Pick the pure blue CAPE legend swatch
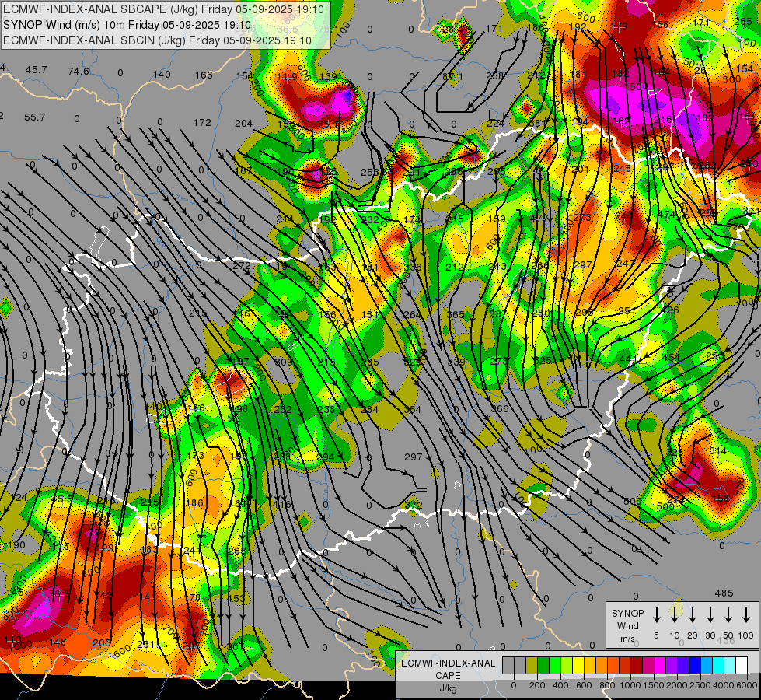The height and width of the screenshot is (700, 761). 694,665
